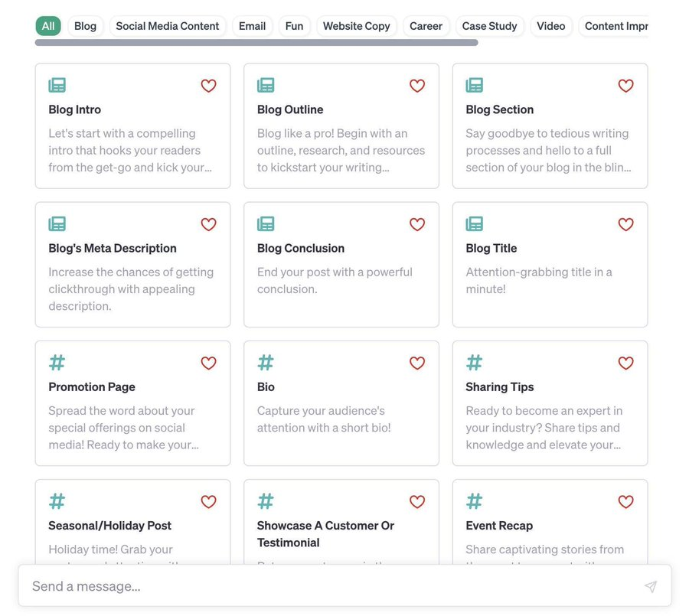Screen dimensions: 689x616
Task: Filter templates by Case Study tab
Action: pos(489,26)
